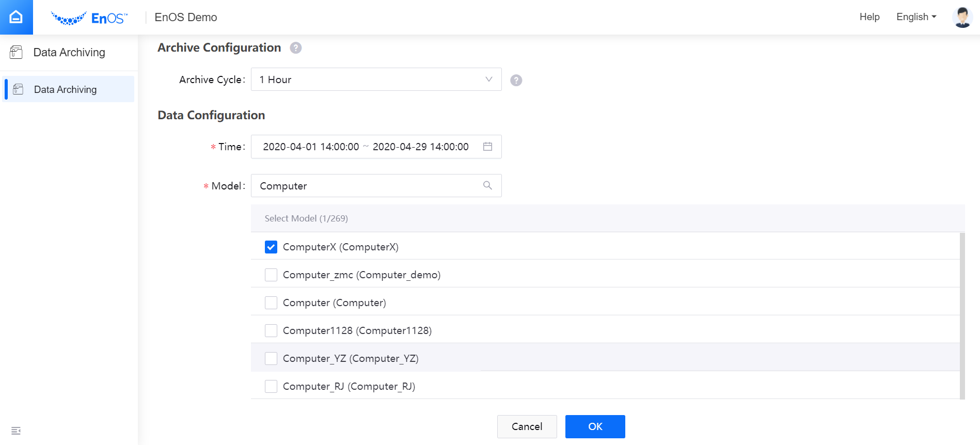Check the Computer_zmc (Computer_demo) checkbox
The width and height of the screenshot is (980, 445).
click(x=271, y=275)
